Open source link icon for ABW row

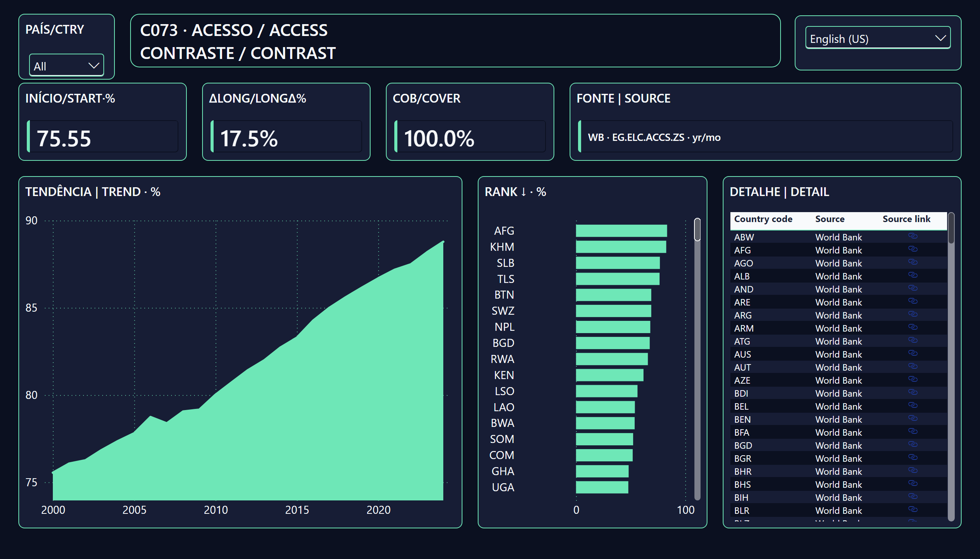[913, 236]
